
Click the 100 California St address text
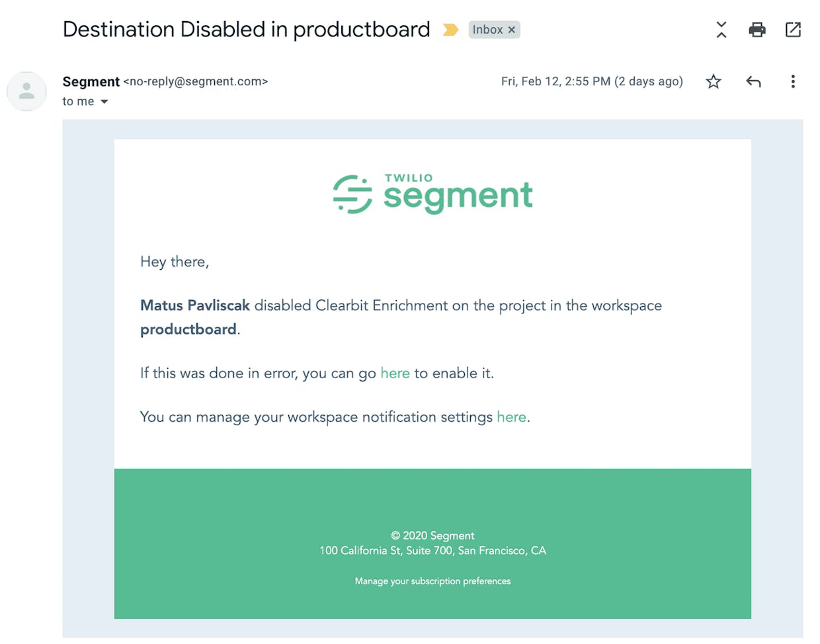(432, 550)
